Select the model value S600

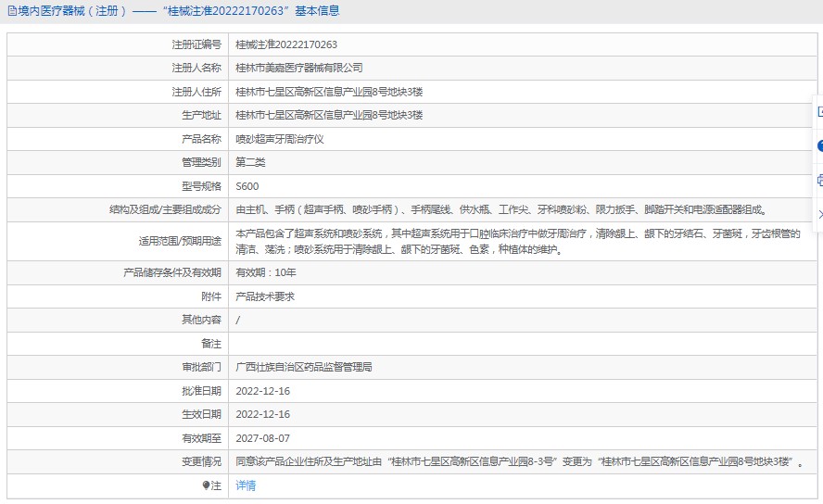click(x=247, y=186)
